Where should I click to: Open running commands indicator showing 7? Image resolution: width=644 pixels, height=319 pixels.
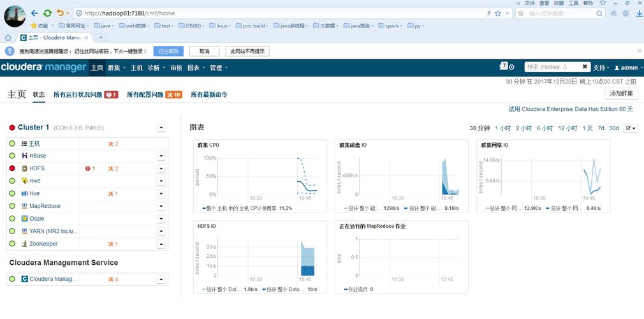(506, 66)
